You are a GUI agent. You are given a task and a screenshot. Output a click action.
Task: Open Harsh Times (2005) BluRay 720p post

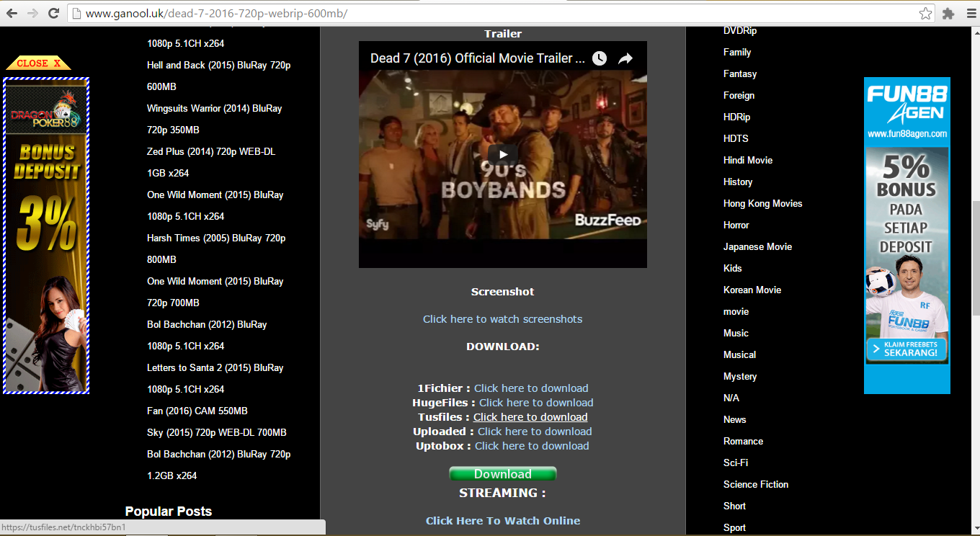[216, 249]
